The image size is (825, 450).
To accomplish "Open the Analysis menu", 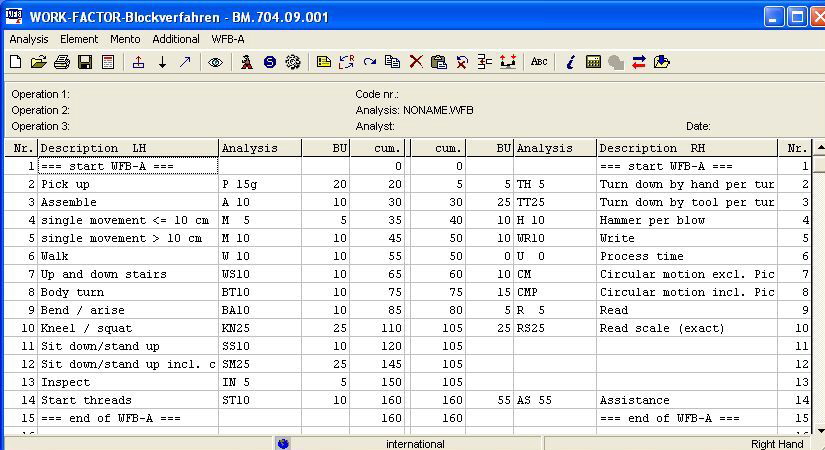I will coord(29,39).
